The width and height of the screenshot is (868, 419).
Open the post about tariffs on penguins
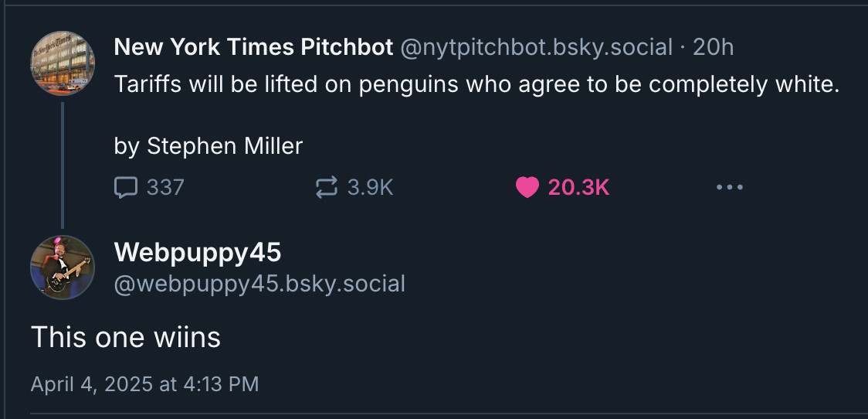click(x=477, y=85)
